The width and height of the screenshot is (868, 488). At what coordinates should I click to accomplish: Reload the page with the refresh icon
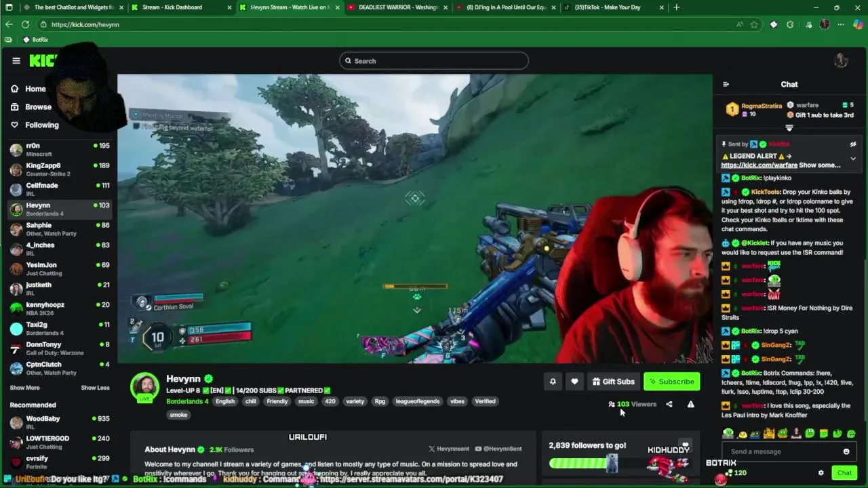25,24
